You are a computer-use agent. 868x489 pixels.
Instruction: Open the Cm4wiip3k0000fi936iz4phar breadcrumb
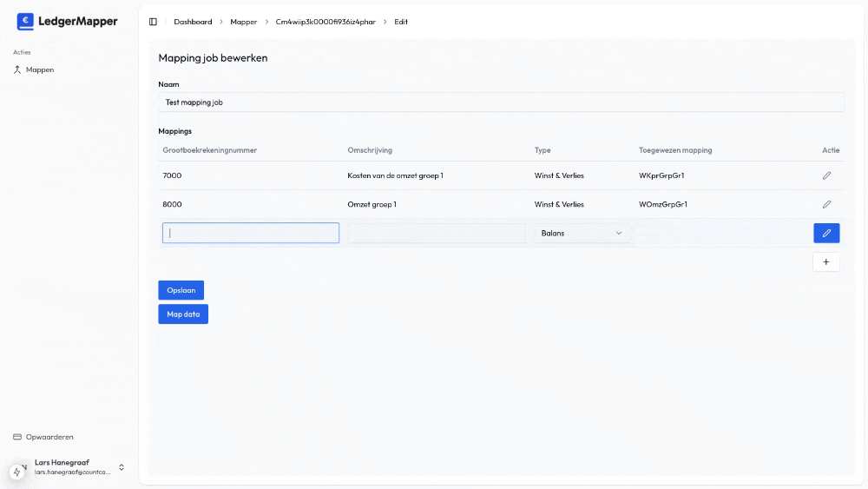(x=325, y=22)
